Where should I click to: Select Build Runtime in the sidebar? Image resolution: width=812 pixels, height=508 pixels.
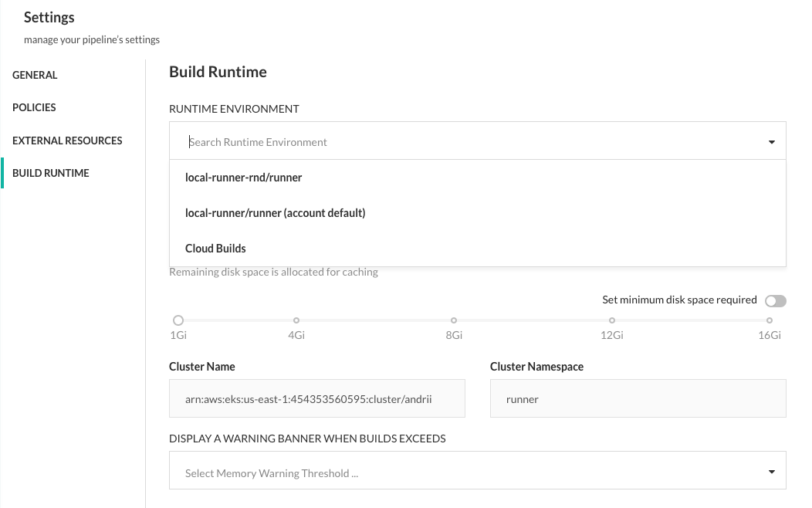pos(50,173)
